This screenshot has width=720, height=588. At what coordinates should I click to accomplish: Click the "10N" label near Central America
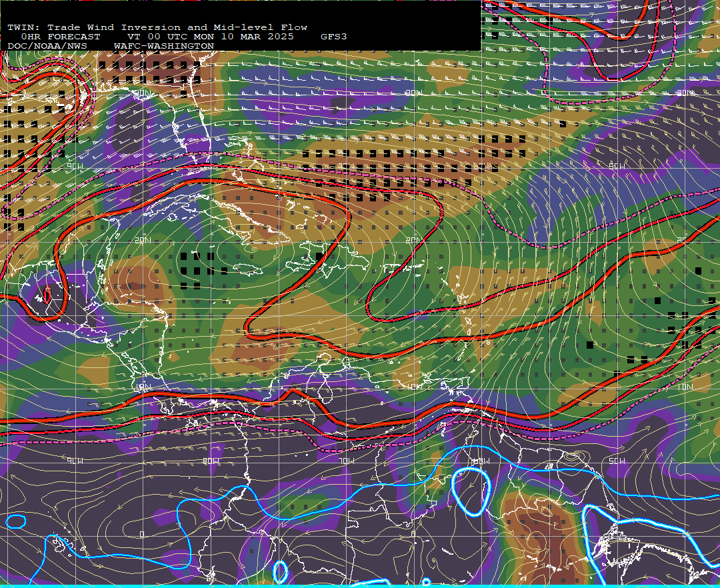click(x=143, y=387)
